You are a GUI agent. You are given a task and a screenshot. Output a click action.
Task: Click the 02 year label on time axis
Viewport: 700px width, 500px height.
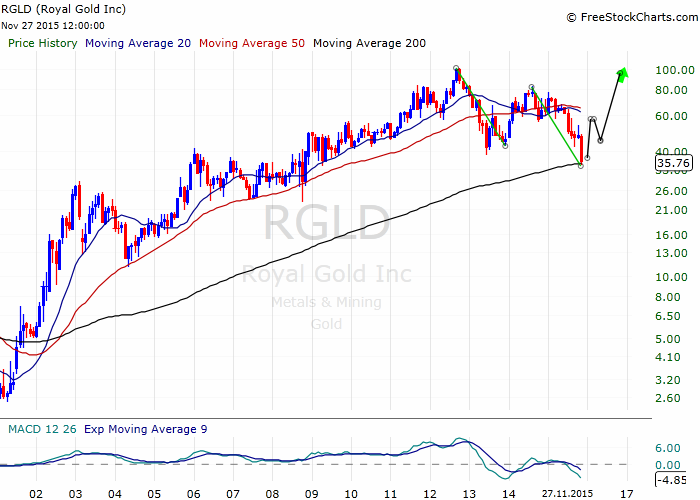point(36,494)
